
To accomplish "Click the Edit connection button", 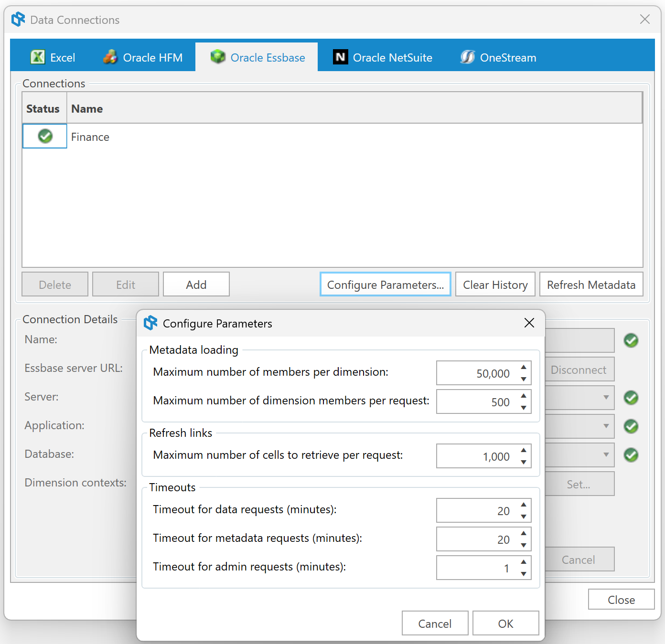I will 126,285.
